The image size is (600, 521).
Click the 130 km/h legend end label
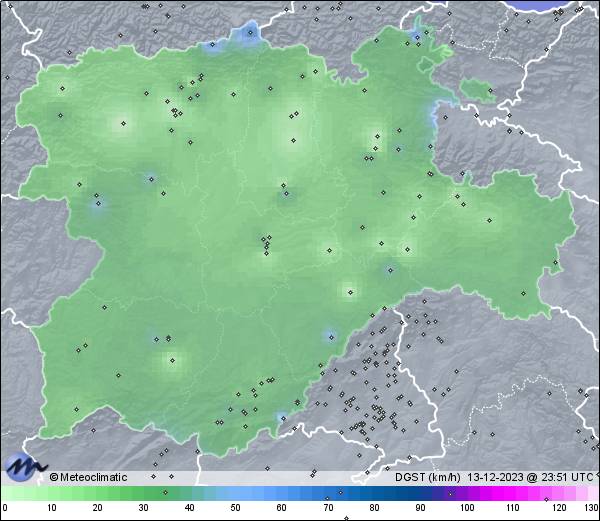click(591, 508)
